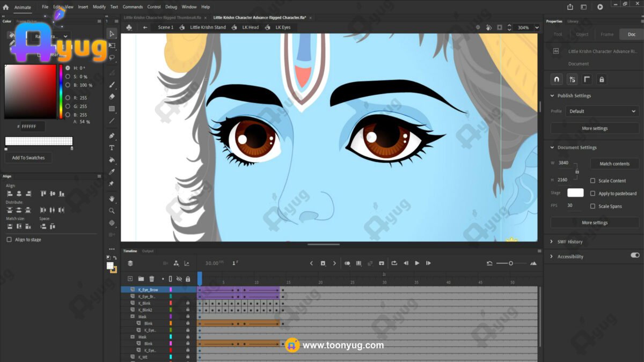Viewport: 644px width, 362px height.
Task: Click More settings under Document Settings
Action: pos(595,223)
